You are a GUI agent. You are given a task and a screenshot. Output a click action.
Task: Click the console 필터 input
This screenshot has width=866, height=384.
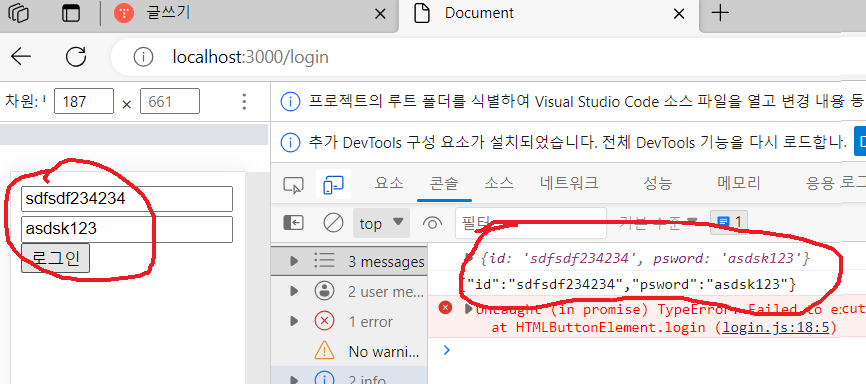click(x=531, y=223)
